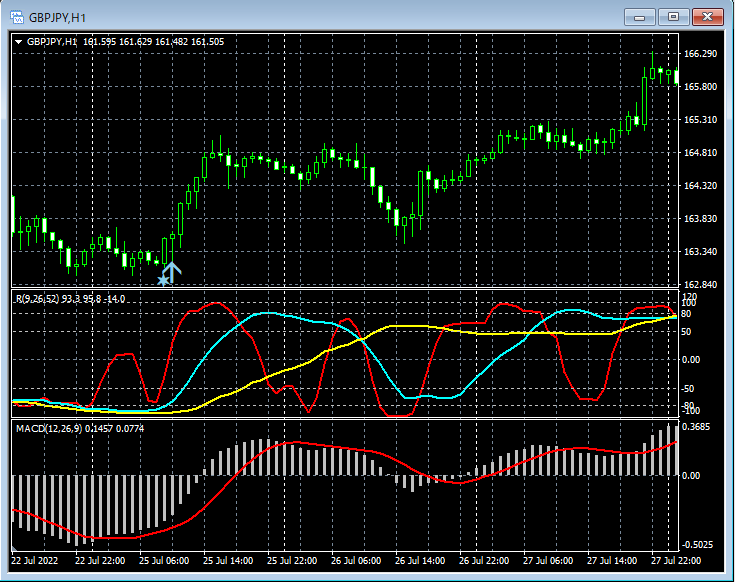
Task: Click the blue up-arrow buy signal
Action: [x=172, y=271]
